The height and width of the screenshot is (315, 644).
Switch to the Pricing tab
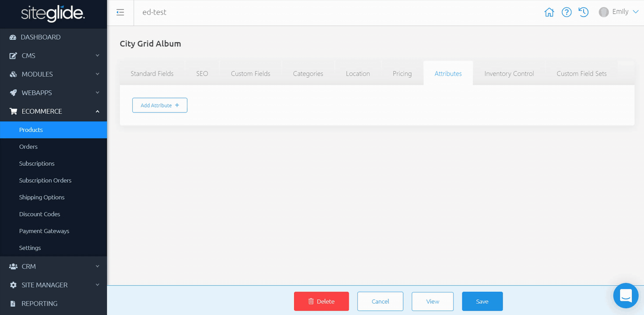(x=402, y=73)
